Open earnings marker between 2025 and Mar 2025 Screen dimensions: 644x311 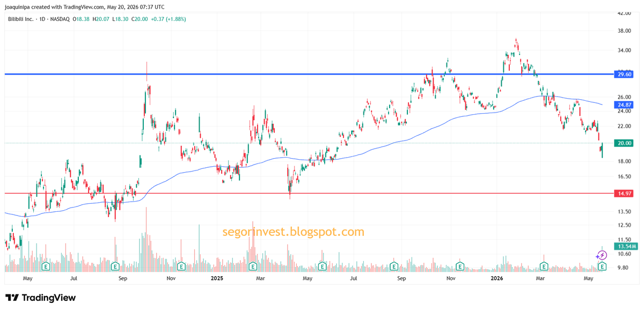(252, 266)
